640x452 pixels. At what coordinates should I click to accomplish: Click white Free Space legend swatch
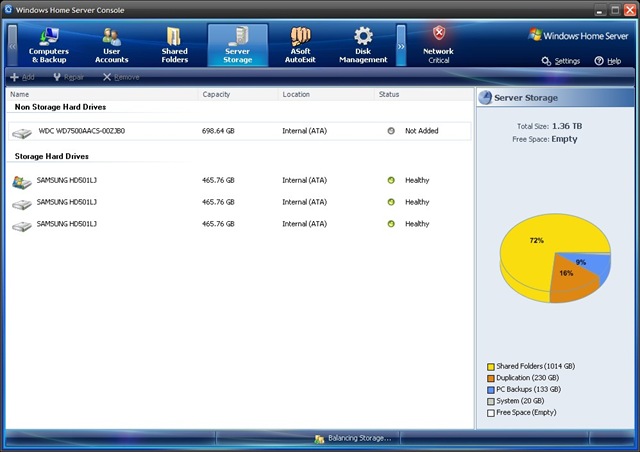[491, 413]
